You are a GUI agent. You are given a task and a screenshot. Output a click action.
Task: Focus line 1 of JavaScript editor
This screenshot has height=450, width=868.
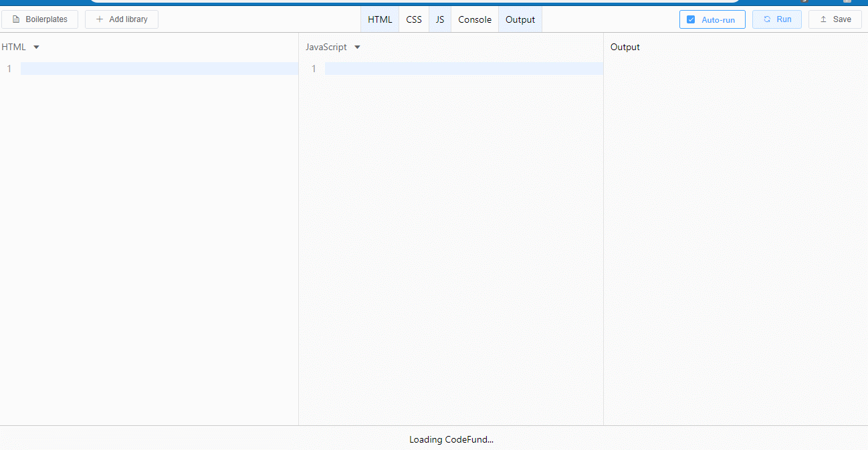464,68
